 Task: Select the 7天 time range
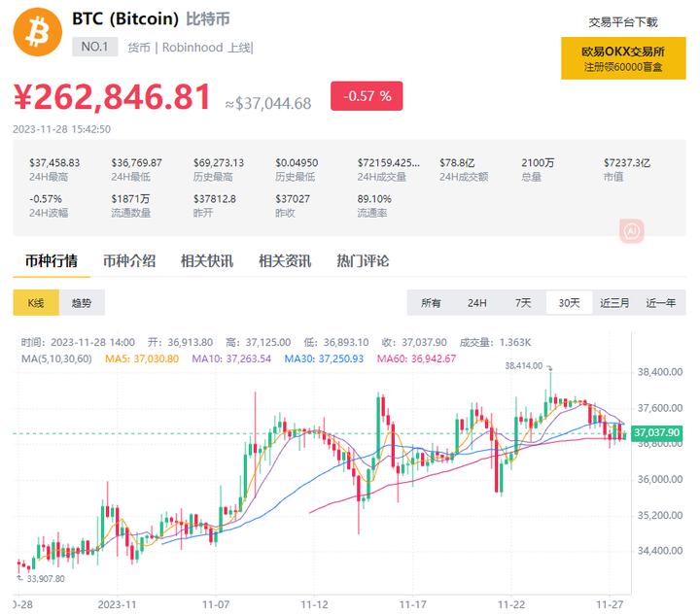point(523,303)
